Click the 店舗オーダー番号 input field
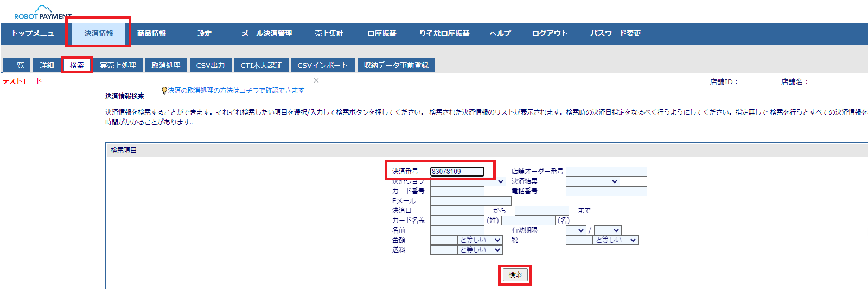The height and width of the screenshot is (289, 868). (x=607, y=172)
